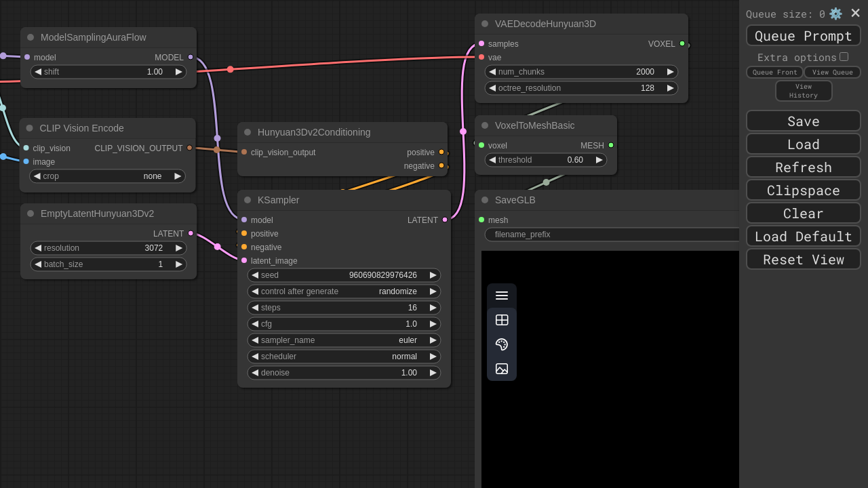Expand control after generate randomize option
Image resolution: width=868 pixels, height=488 pixels.
pos(344,291)
